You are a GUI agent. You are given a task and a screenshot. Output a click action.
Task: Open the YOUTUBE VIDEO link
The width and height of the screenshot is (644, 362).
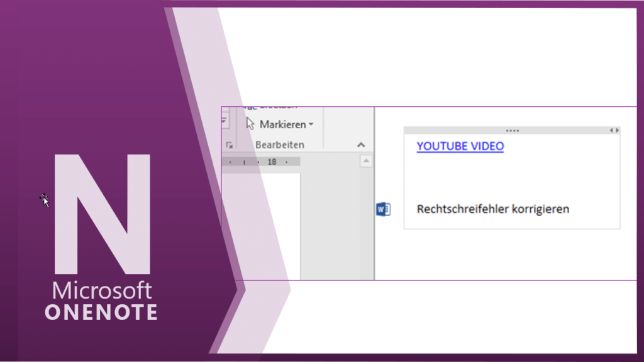(460, 146)
